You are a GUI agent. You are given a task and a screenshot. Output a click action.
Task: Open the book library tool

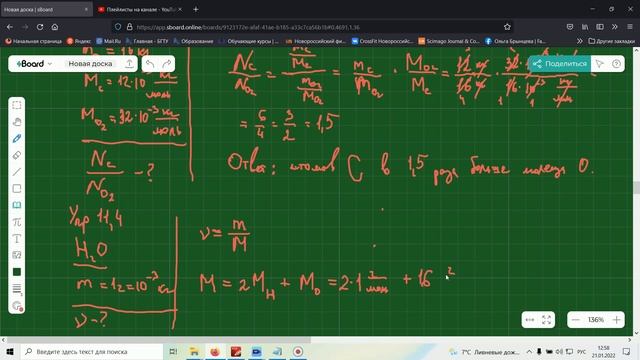tap(17, 205)
